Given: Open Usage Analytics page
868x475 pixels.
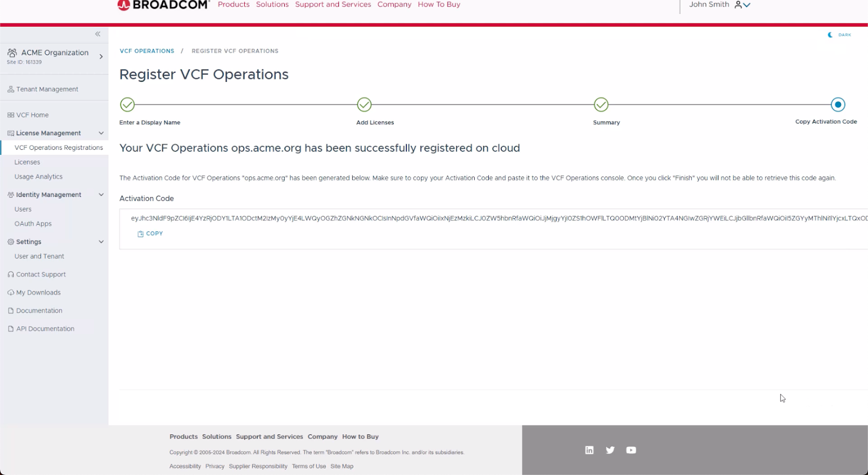Looking at the screenshot, I should coord(39,177).
